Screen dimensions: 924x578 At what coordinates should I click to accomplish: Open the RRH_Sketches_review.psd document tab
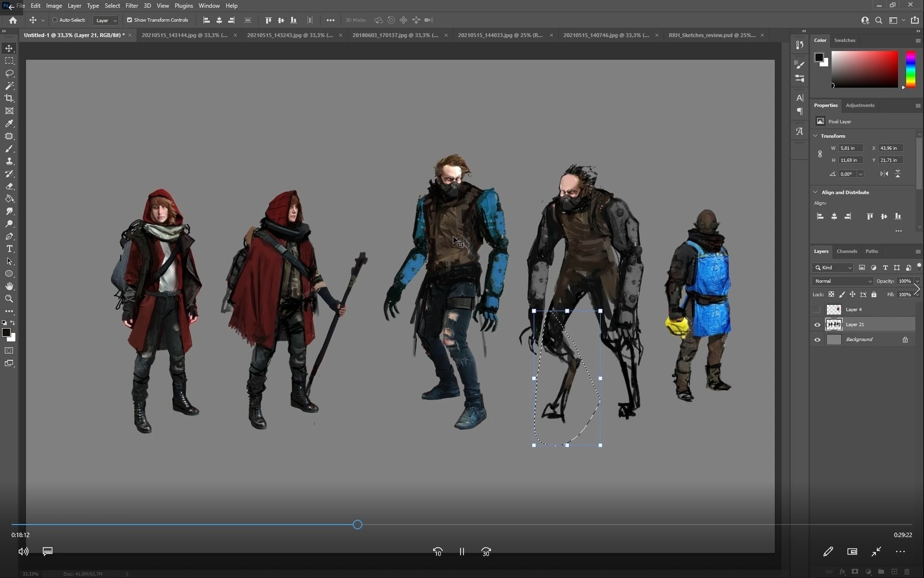click(712, 35)
